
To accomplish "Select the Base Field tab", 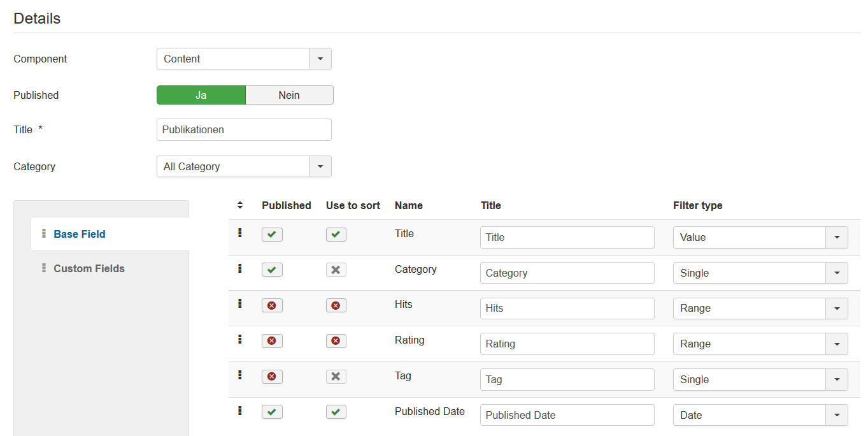I will tap(80, 234).
